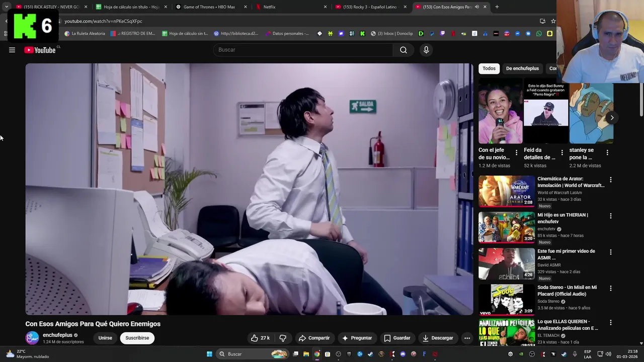Open the WhatsApp bookmark icon

pos(539,34)
